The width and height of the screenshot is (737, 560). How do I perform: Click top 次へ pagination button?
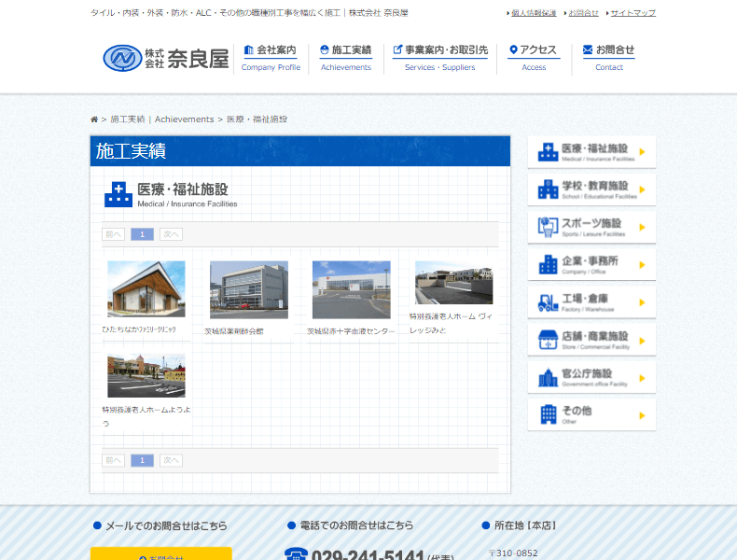(x=171, y=234)
